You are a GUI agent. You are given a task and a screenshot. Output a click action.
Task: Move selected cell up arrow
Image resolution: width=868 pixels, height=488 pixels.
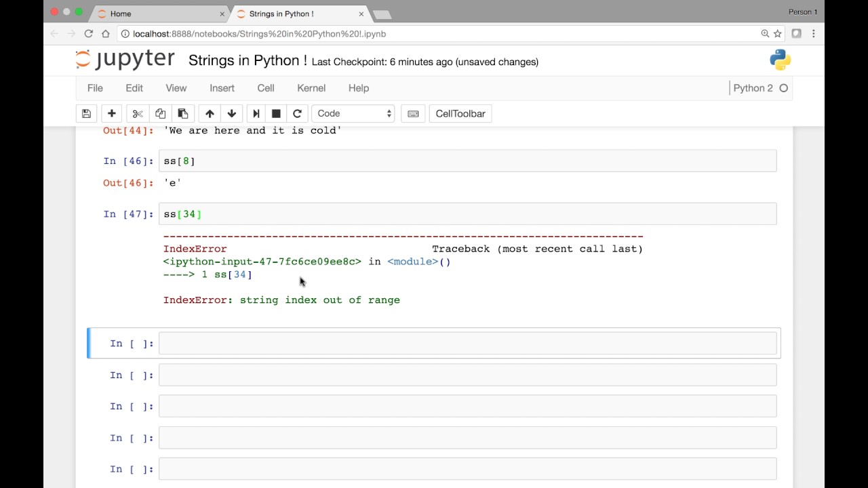pyautogui.click(x=210, y=114)
